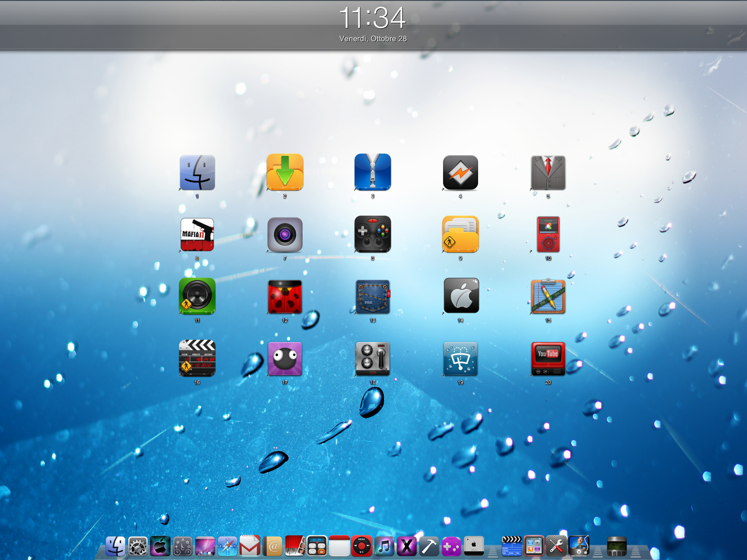
Task: Launch the purple gamepad icon in the dock
Action: tap(451, 546)
